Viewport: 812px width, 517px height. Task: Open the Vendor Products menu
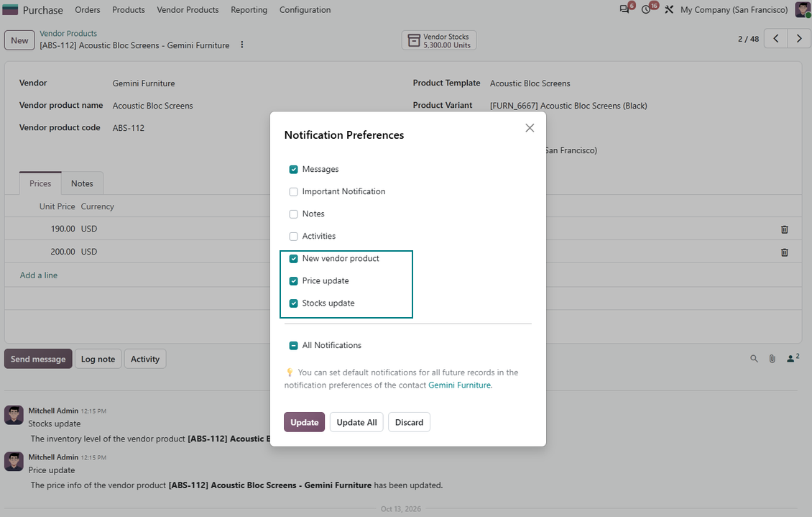188,10
